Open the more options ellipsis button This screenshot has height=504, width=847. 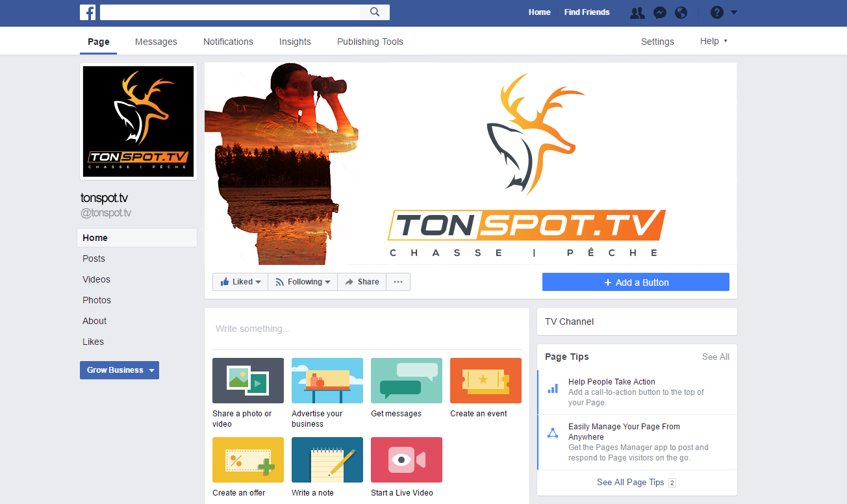pyautogui.click(x=398, y=282)
